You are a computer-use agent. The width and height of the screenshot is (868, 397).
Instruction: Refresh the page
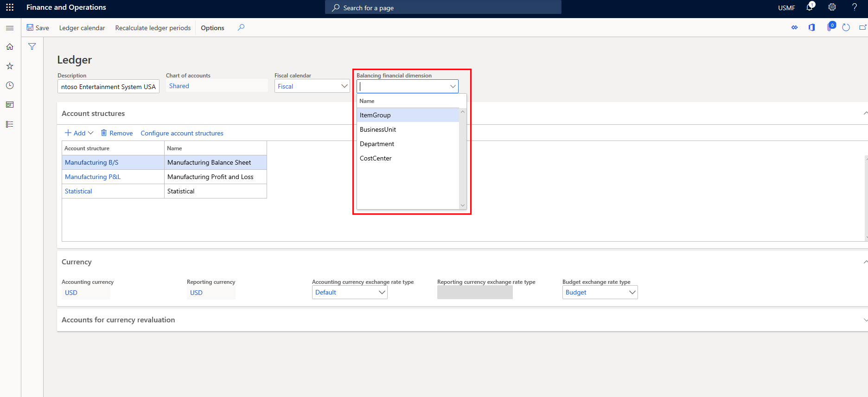click(846, 27)
